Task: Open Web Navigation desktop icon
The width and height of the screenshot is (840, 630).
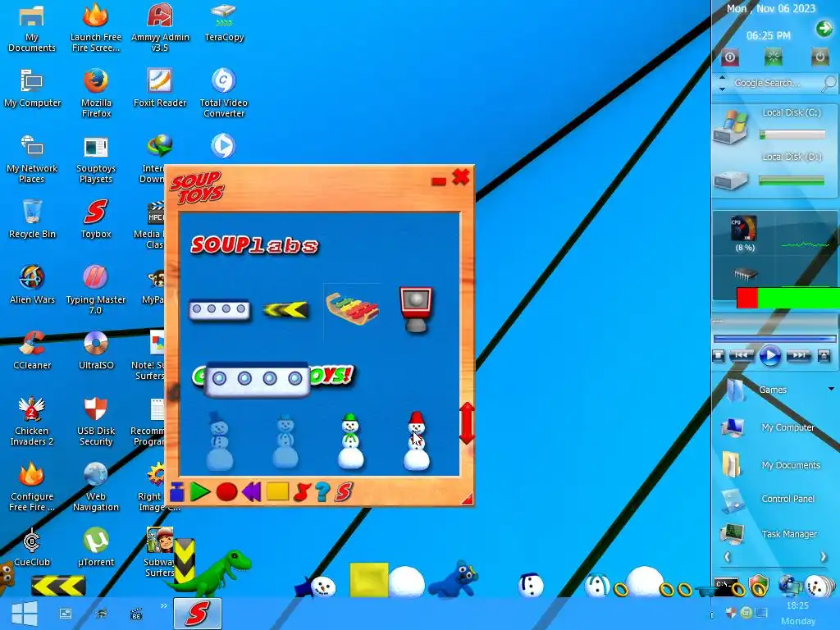Action: (x=96, y=487)
